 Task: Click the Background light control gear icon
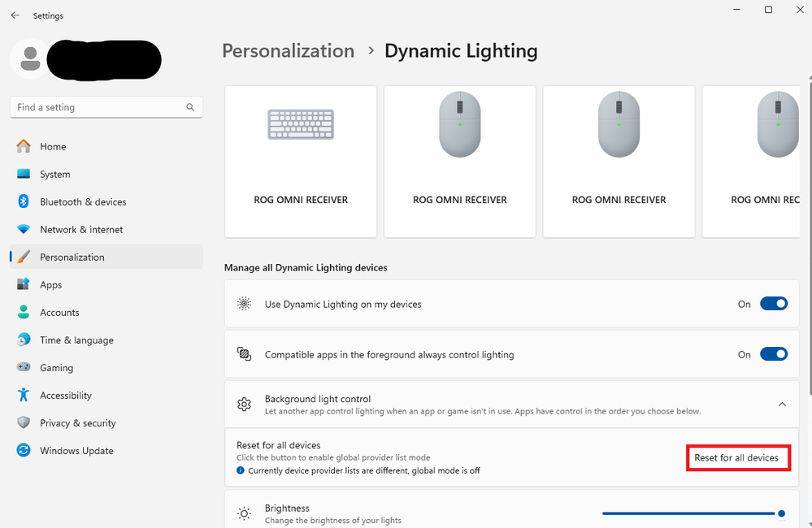pos(244,405)
